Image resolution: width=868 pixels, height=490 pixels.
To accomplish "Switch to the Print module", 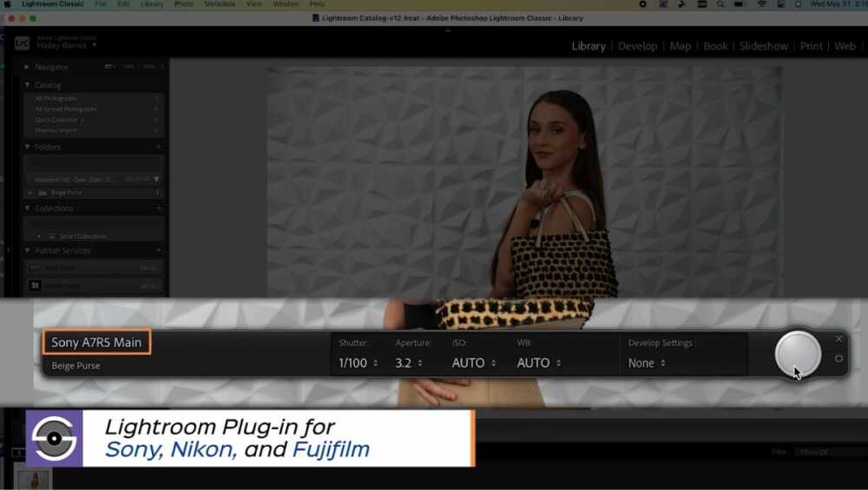I will coord(811,46).
